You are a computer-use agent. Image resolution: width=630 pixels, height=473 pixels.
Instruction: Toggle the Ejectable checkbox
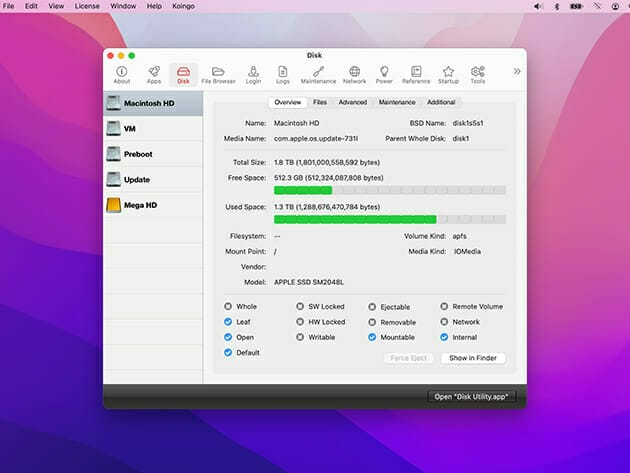(373, 307)
